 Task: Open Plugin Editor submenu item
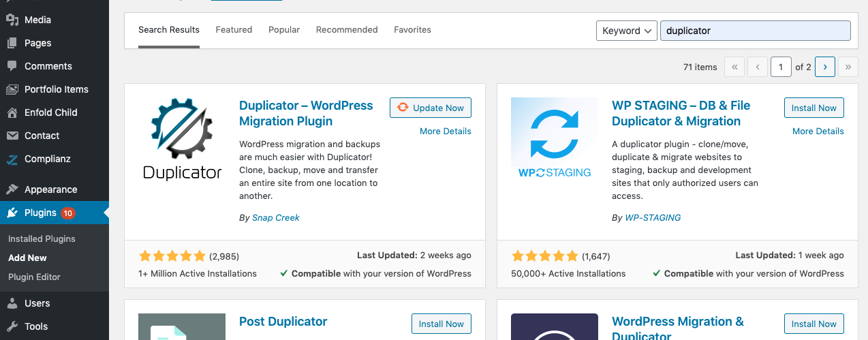(34, 277)
